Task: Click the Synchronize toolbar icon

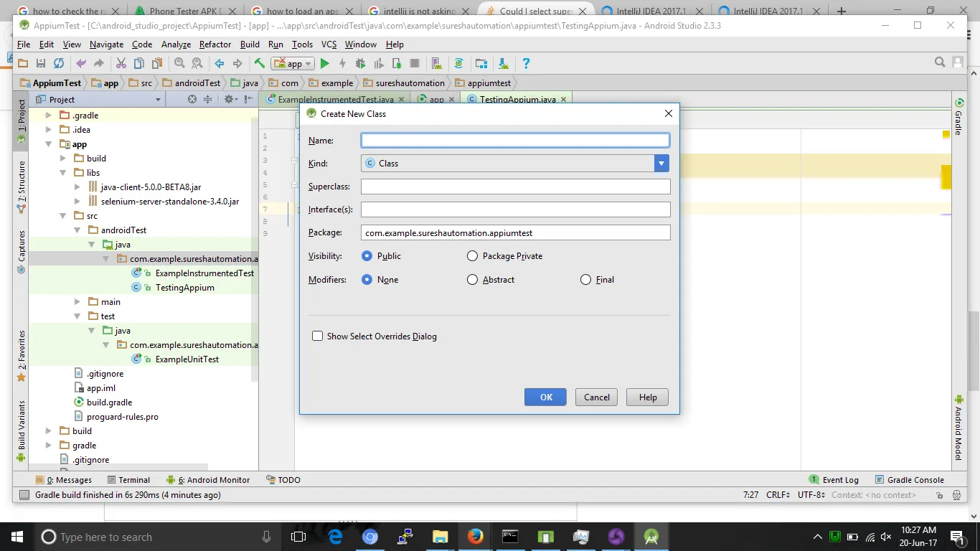Action: pos(59,64)
